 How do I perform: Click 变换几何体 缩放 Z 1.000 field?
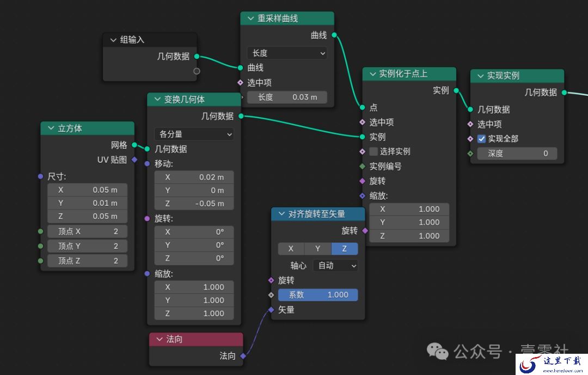click(194, 313)
